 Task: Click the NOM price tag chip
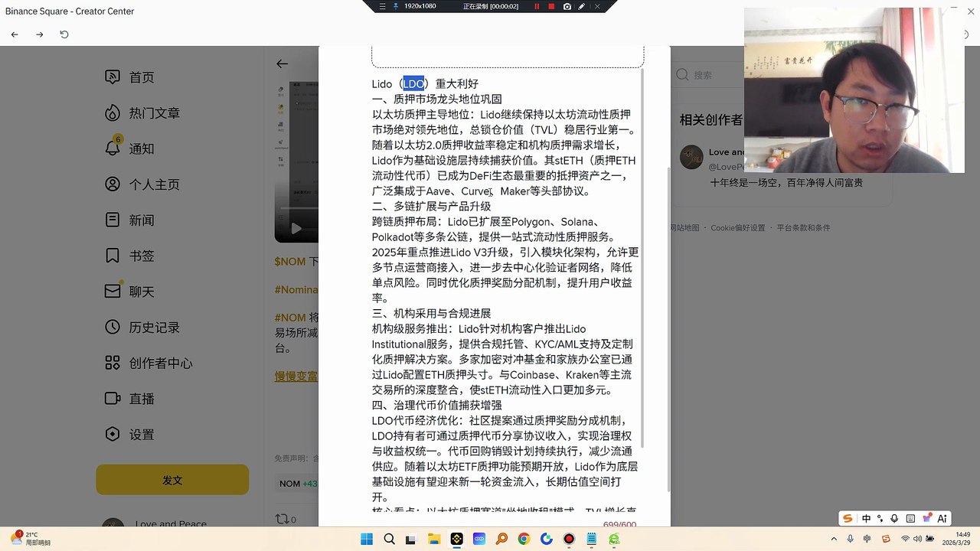pos(298,484)
